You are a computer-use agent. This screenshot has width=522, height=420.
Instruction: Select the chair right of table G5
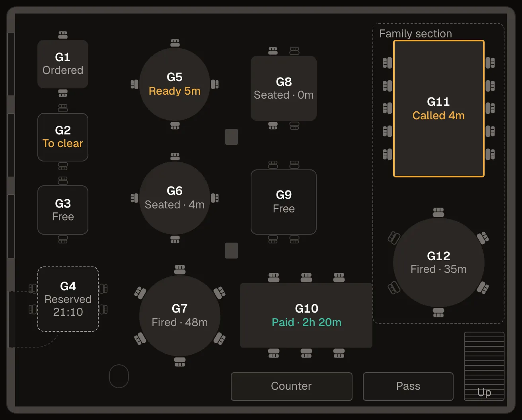click(x=215, y=84)
